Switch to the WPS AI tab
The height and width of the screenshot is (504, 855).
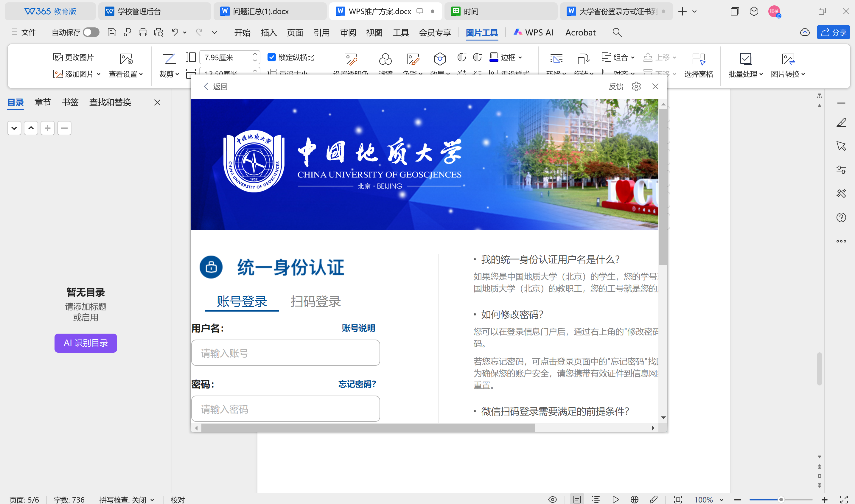(534, 32)
